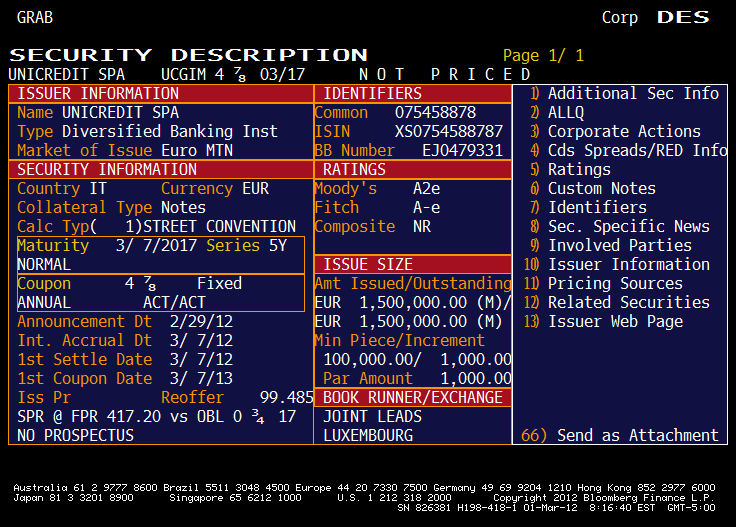Click LUXEMBOURG exchange text

click(x=368, y=435)
